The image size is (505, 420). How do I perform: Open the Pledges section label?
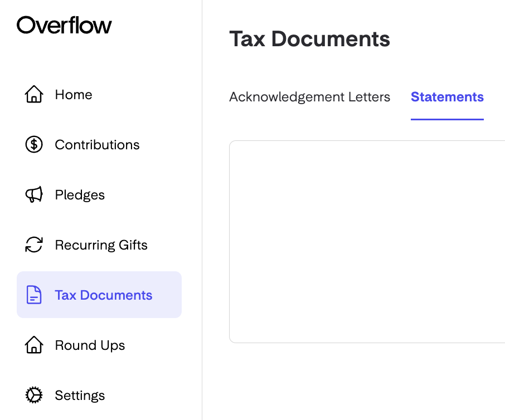tap(80, 195)
